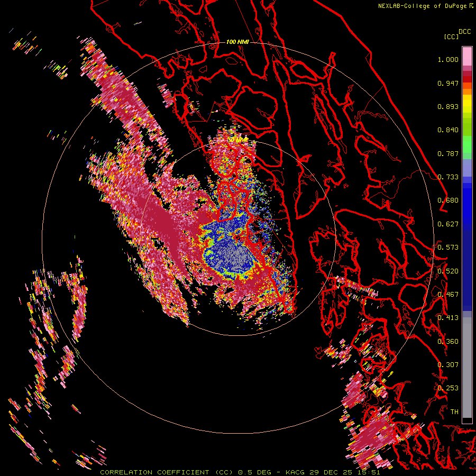
Task: Click the Correlation Coefficient caption at bottom
Action: pos(240,472)
